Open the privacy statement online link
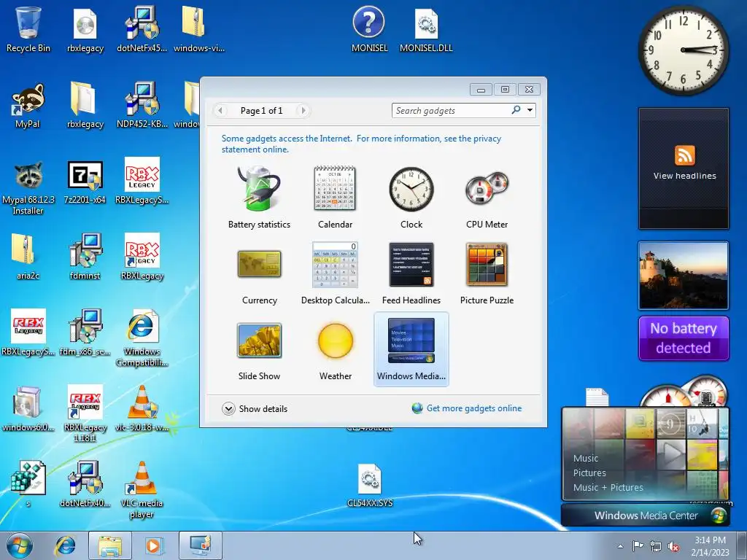Screen dimensions: 747x560 pyautogui.click(x=361, y=144)
